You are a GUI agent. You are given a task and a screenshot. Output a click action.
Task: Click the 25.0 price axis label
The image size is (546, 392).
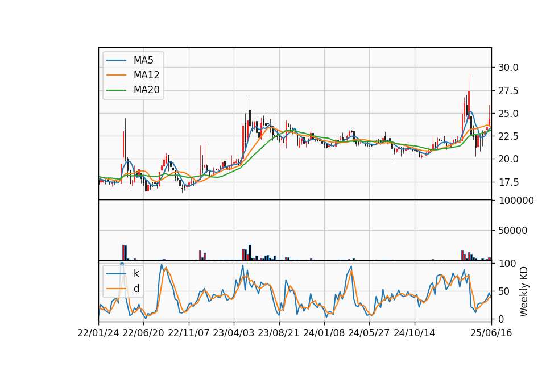click(x=508, y=114)
